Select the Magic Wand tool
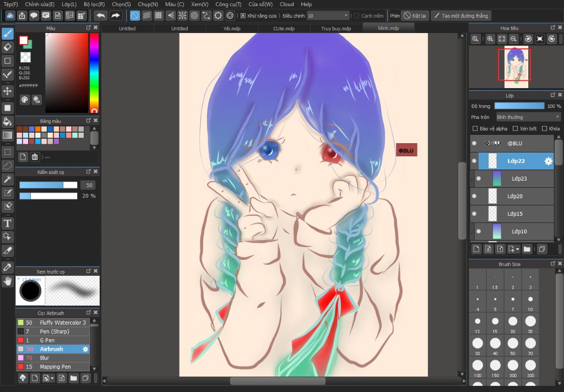This screenshot has height=392, width=564. 7,179
